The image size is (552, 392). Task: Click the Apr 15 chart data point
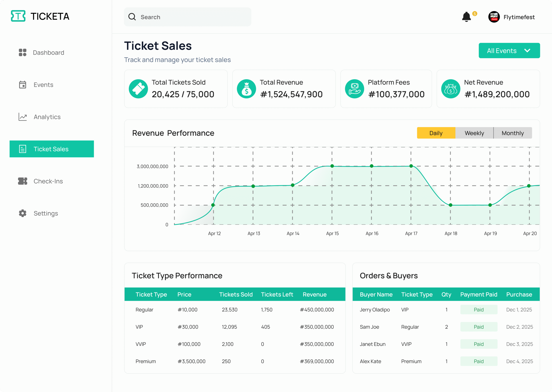click(332, 166)
